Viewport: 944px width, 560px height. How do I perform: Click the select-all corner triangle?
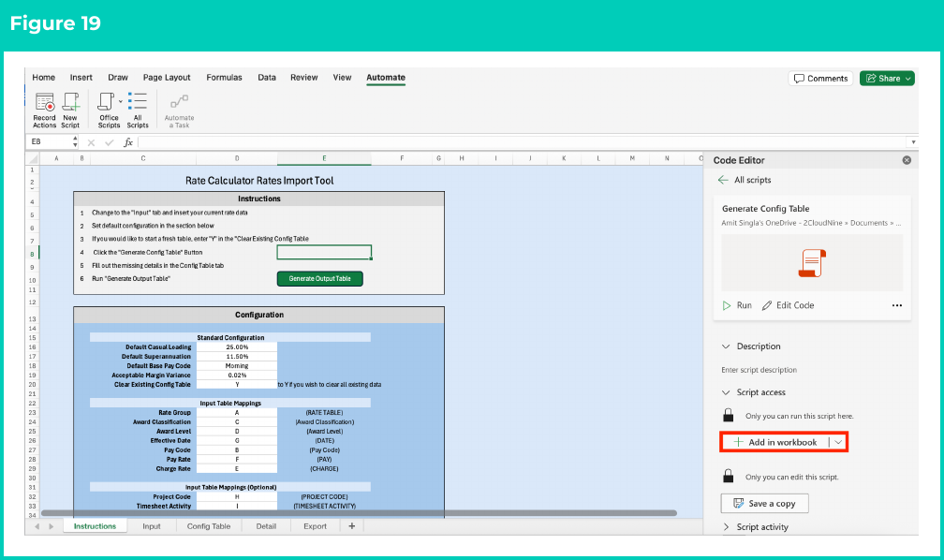click(33, 159)
